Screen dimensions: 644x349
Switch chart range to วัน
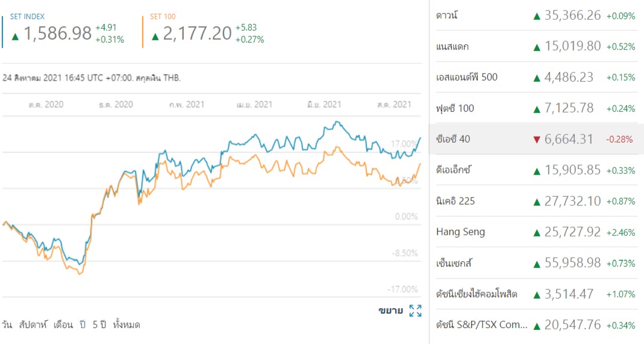click(7, 325)
